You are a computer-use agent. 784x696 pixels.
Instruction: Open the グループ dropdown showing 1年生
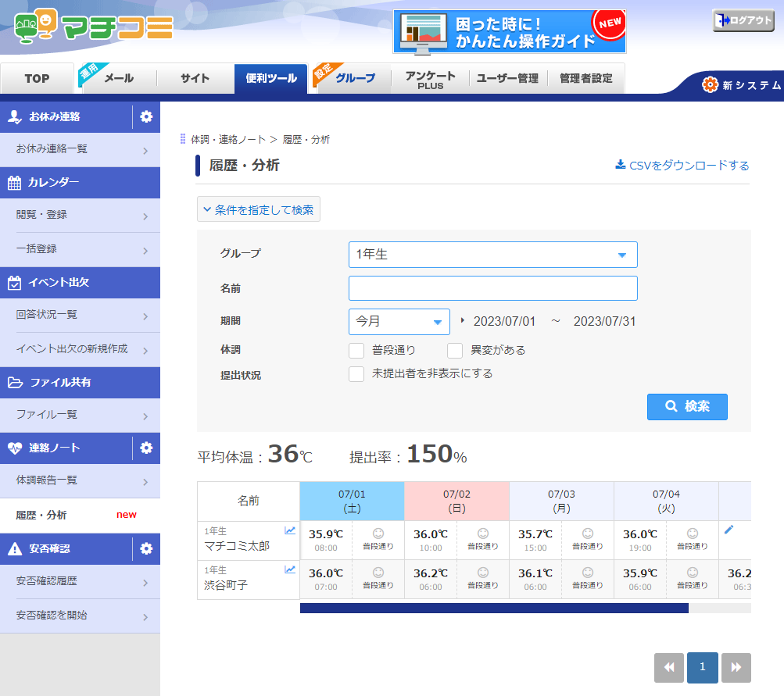tap(492, 255)
